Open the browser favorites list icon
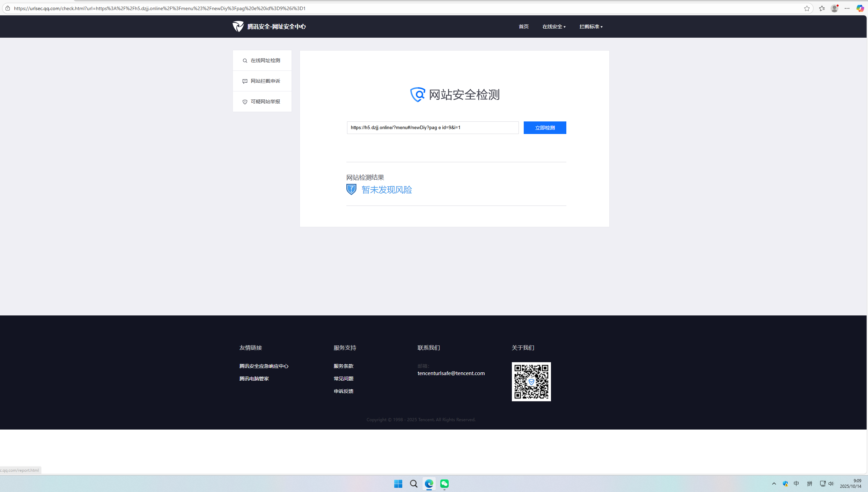 pyautogui.click(x=822, y=8)
